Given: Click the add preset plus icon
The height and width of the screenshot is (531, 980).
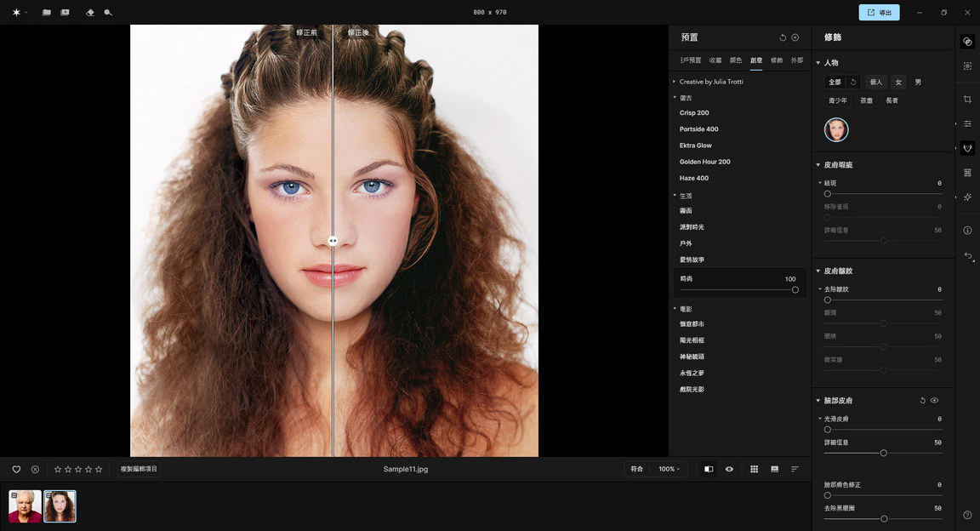Looking at the screenshot, I should 795,37.
